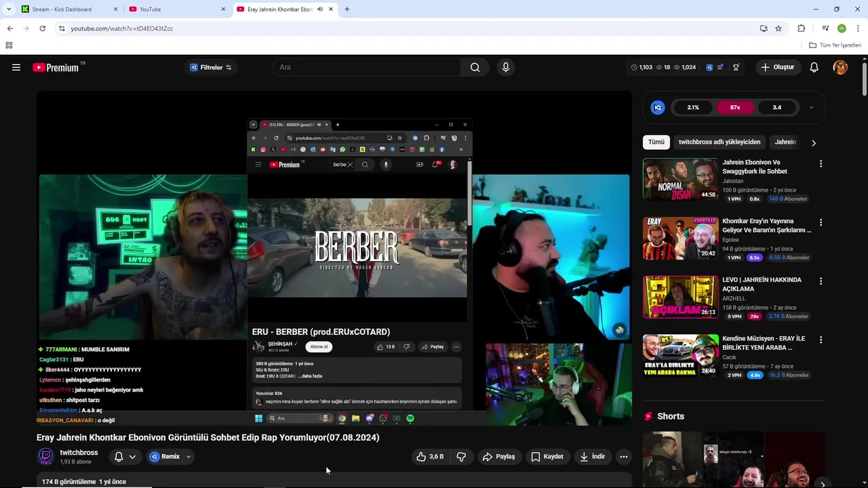Open Chrome tab search dropdown
868x488 pixels.
(x=9, y=9)
